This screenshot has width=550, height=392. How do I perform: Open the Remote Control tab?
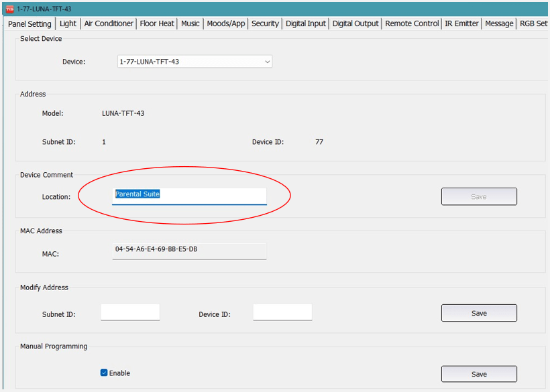(412, 23)
